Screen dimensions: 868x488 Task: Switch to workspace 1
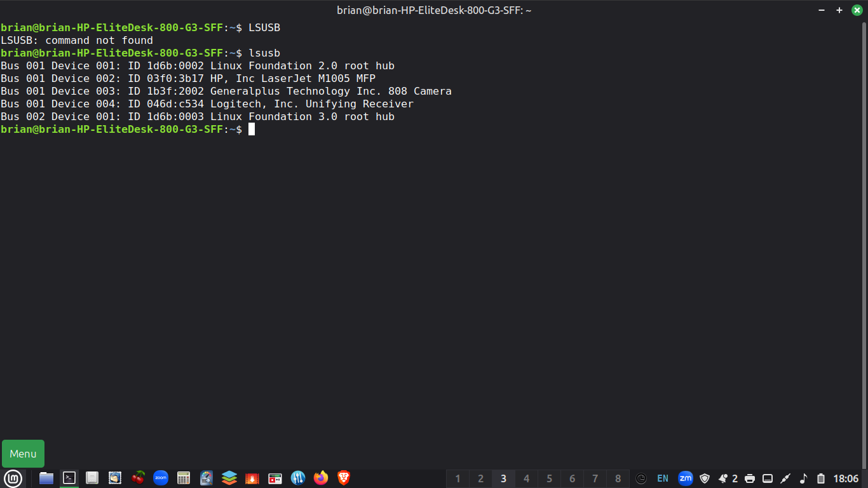point(458,478)
